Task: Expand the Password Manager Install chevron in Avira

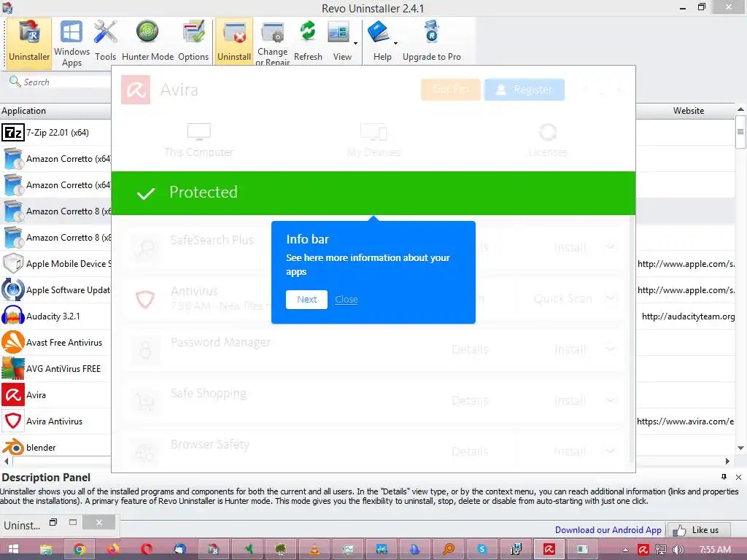Action: point(611,349)
